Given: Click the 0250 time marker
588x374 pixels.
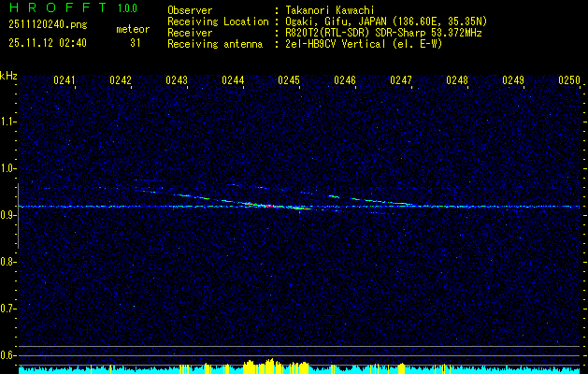Looking at the screenshot, I should click(569, 80).
